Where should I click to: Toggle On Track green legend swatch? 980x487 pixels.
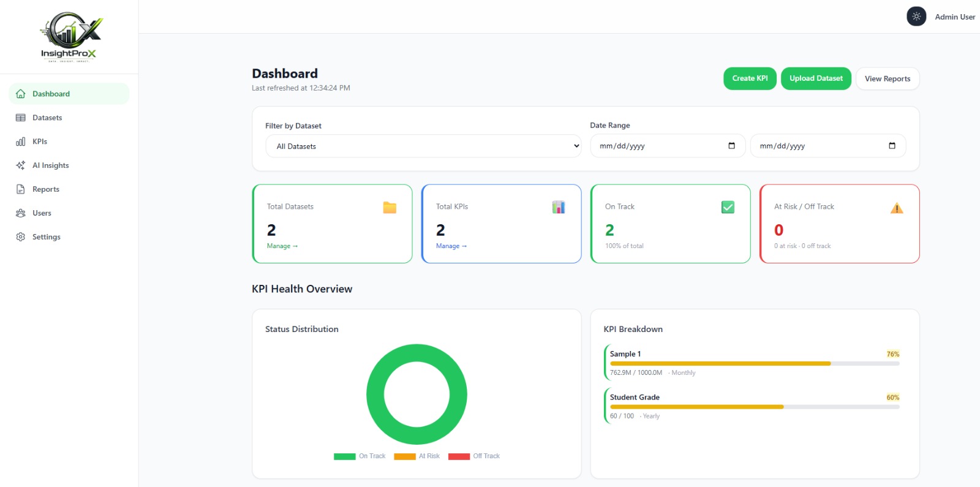[344, 456]
